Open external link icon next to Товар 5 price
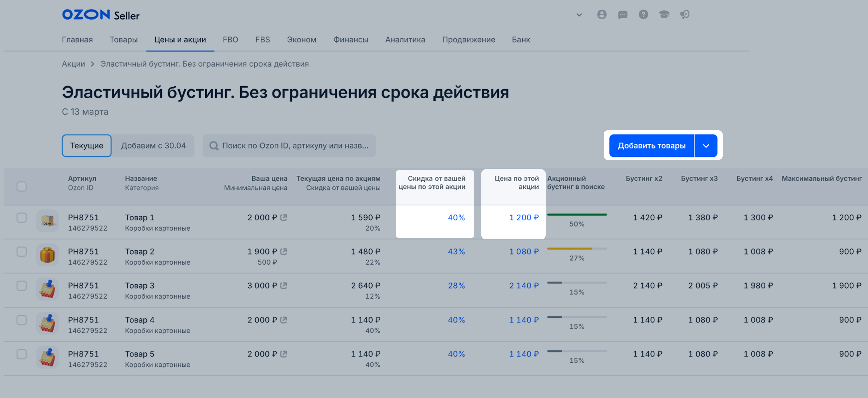The height and width of the screenshot is (398, 868). [x=284, y=354]
